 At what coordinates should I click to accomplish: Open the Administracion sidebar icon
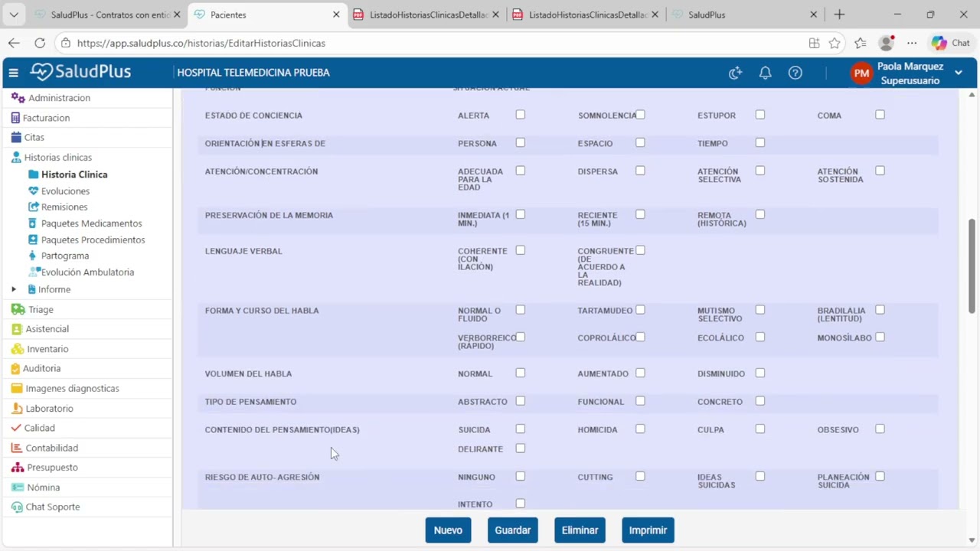click(x=19, y=98)
